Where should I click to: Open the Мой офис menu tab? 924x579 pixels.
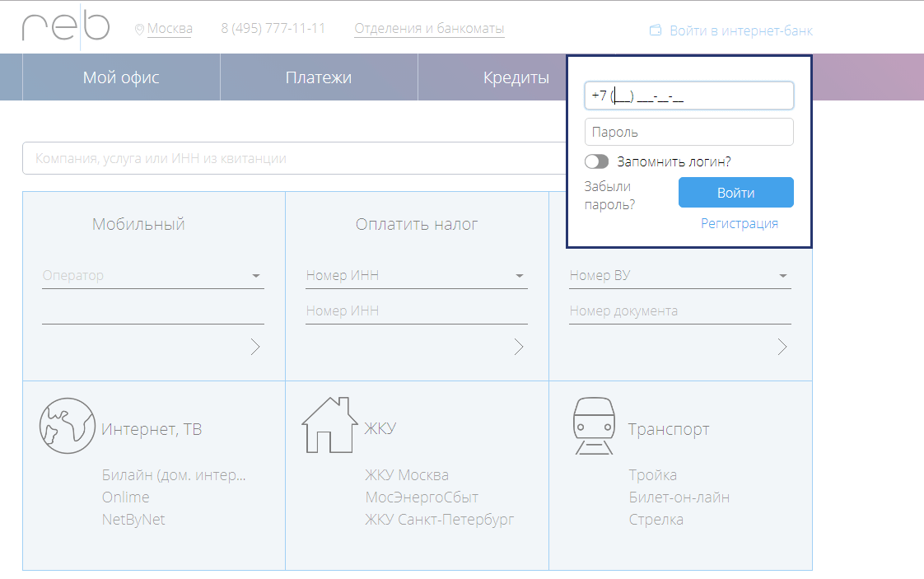tap(121, 77)
